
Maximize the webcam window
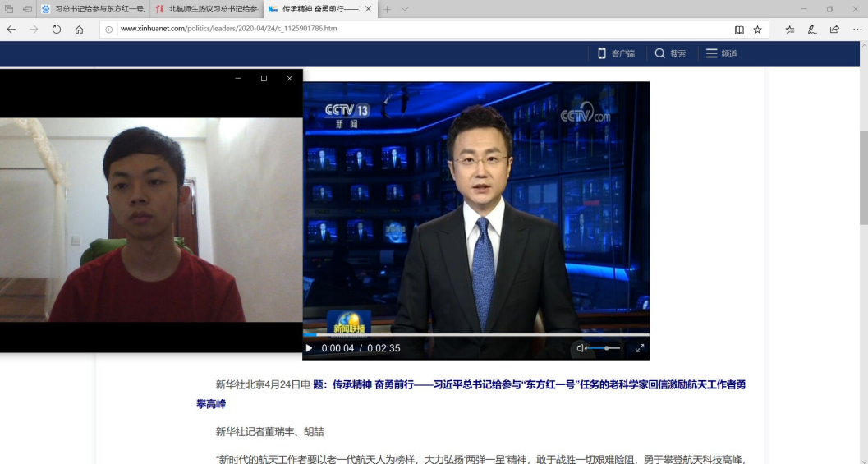click(264, 79)
